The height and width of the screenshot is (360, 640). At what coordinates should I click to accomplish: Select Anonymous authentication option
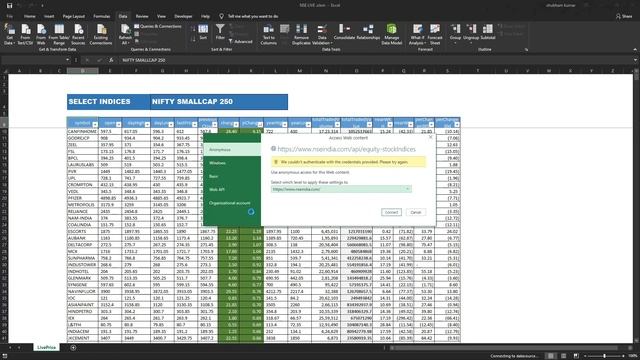click(x=232, y=150)
